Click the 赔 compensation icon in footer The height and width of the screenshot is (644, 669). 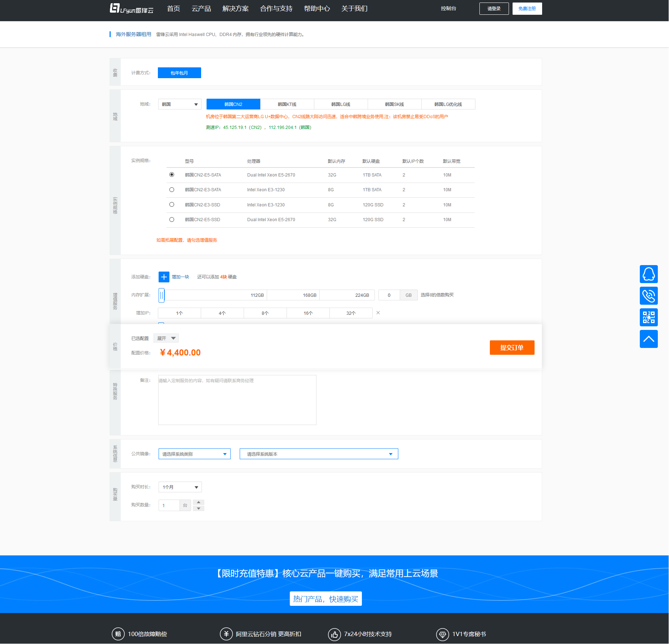(x=118, y=634)
